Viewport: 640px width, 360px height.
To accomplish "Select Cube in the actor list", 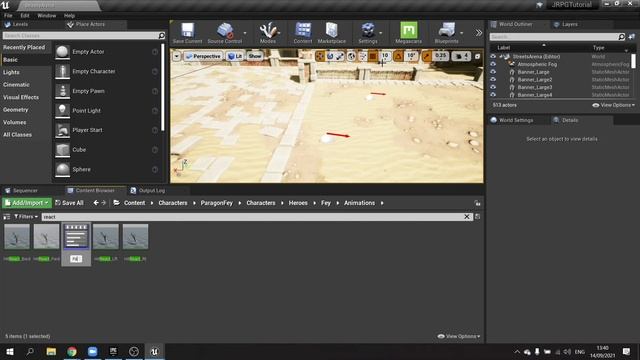I will click(107, 150).
